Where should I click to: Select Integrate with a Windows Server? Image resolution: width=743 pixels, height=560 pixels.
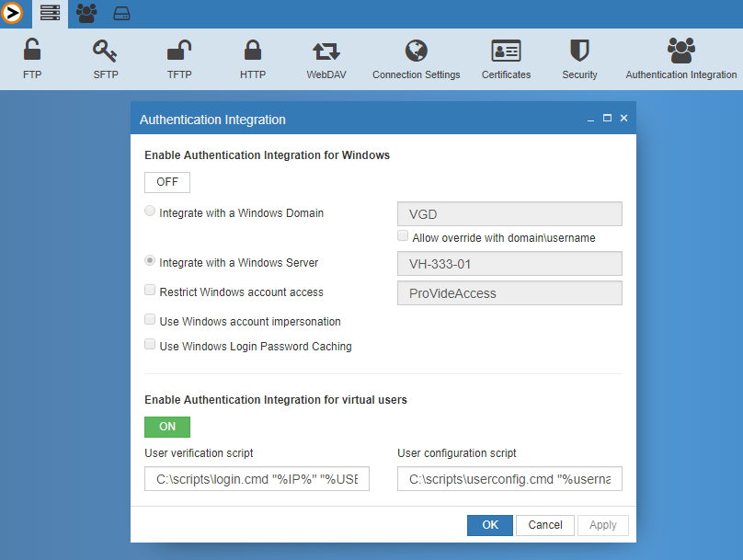click(x=150, y=260)
